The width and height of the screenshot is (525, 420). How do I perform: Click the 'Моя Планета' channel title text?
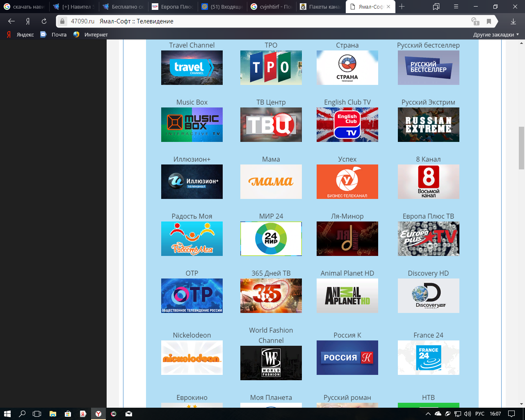coord(271,397)
